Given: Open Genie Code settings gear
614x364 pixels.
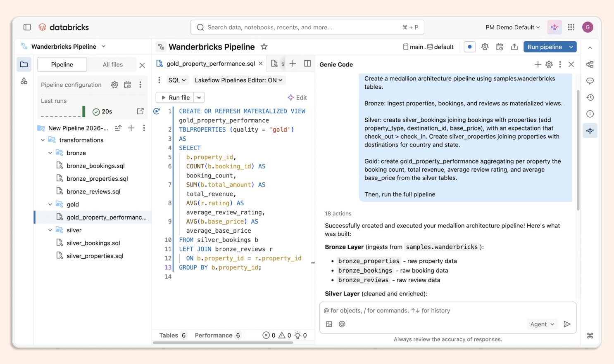Looking at the screenshot, I should tap(549, 64).
